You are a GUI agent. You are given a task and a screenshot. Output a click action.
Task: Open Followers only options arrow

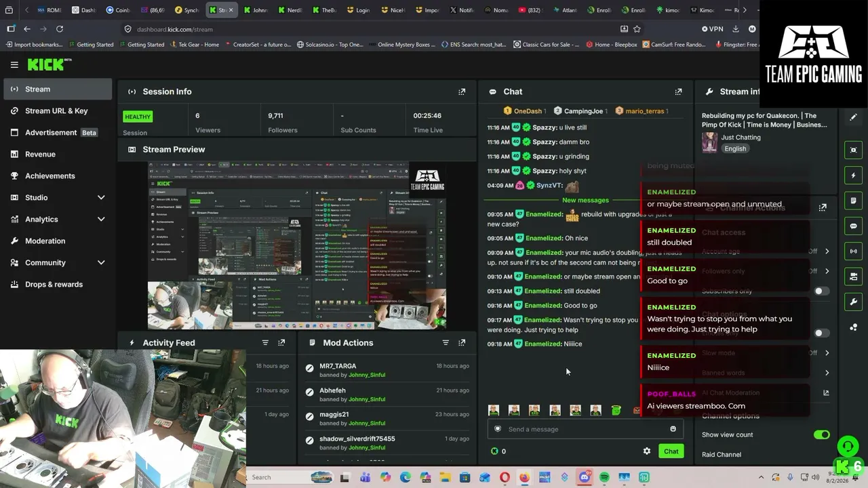[x=827, y=271]
